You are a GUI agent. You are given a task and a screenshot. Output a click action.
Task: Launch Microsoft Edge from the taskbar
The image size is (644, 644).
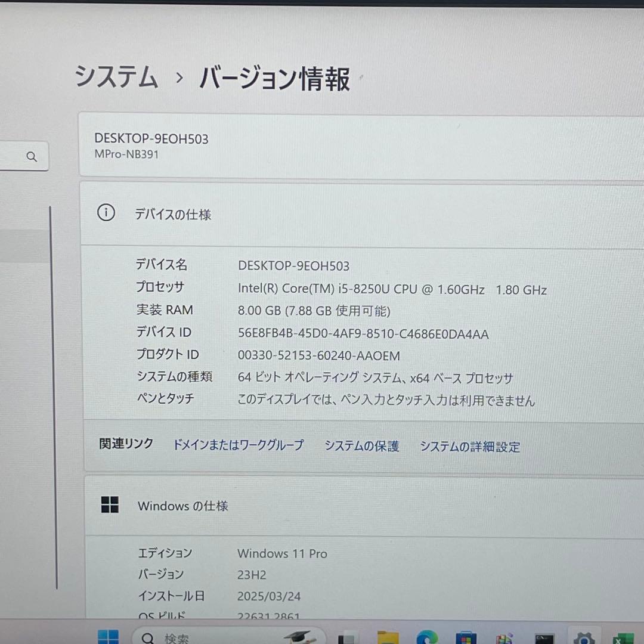pyautogui.click(x=427, y=637)
